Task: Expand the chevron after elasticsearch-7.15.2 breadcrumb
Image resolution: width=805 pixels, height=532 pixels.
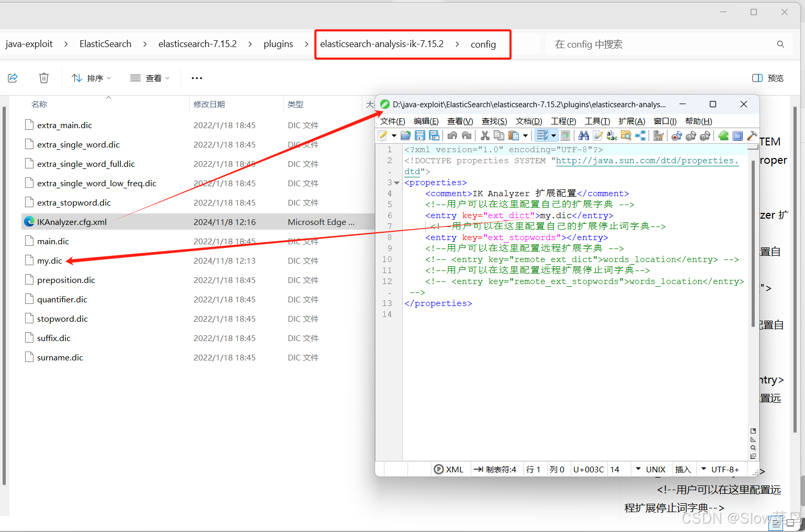Action: 250,44
